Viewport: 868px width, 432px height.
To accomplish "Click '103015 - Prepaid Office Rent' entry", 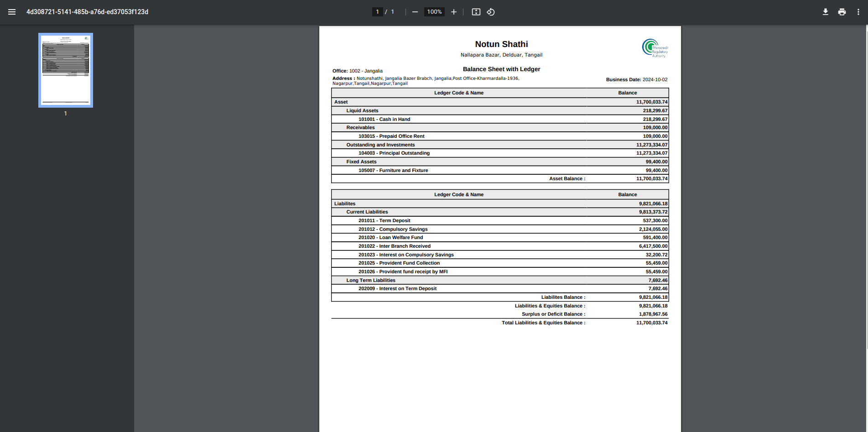I will [x=391, y=136].
